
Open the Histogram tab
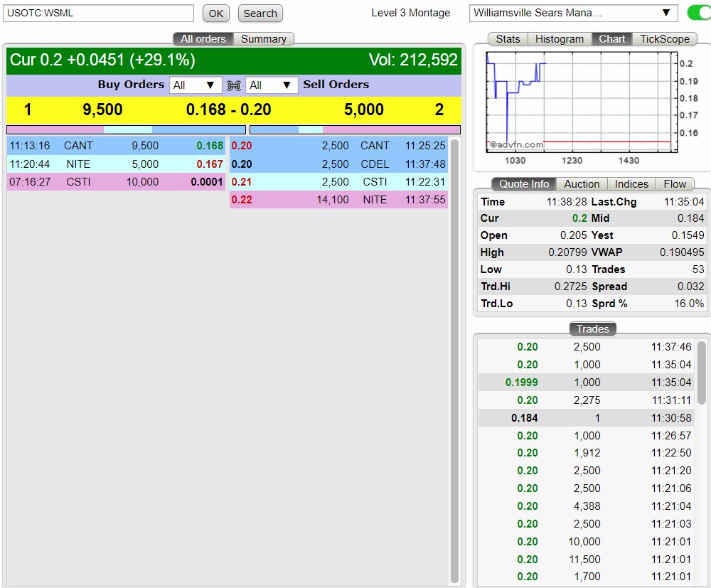point(560,39)
